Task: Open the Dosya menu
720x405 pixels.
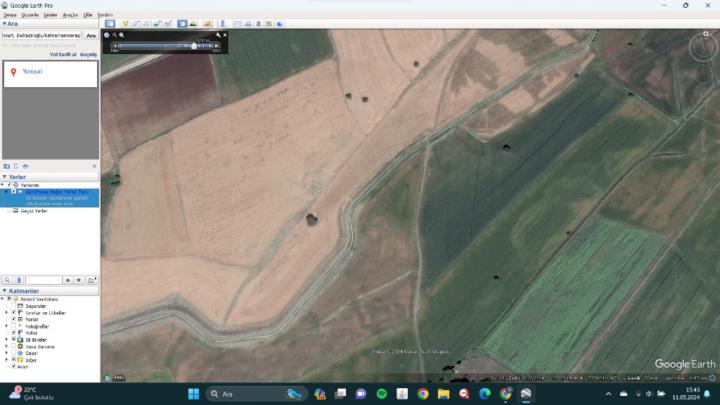Action: (x=10, y=15)
